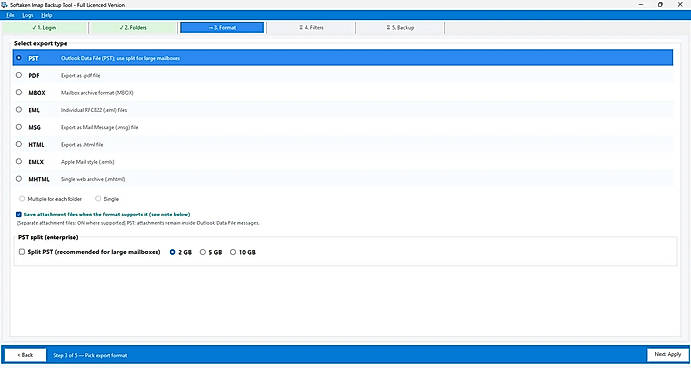Click the Softaken app icon in title bar
Image resolution: width=691 pixels, height=368 pixels.
pyautogui.click(x=5, y=5)
